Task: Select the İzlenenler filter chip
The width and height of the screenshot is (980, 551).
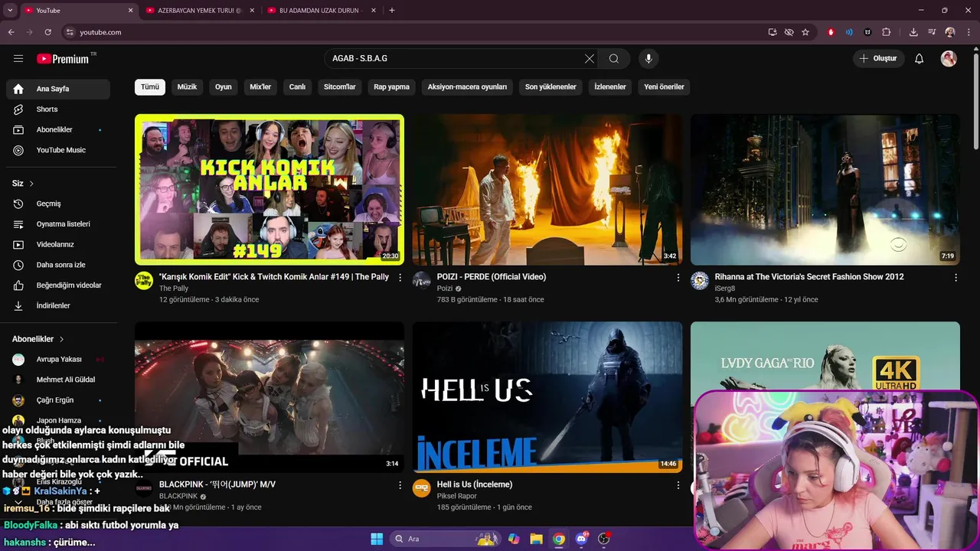Action: tap(610, 86)
